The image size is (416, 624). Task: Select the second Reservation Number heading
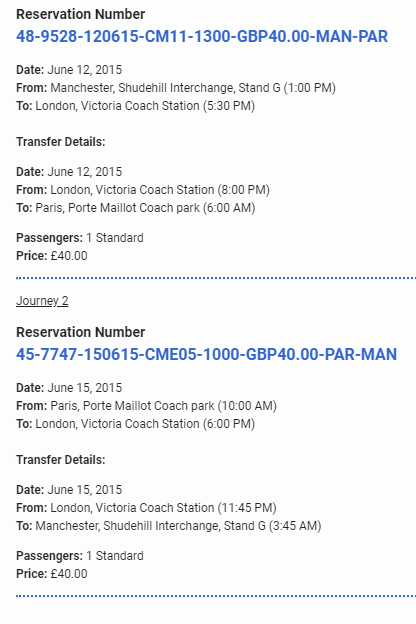80,332
